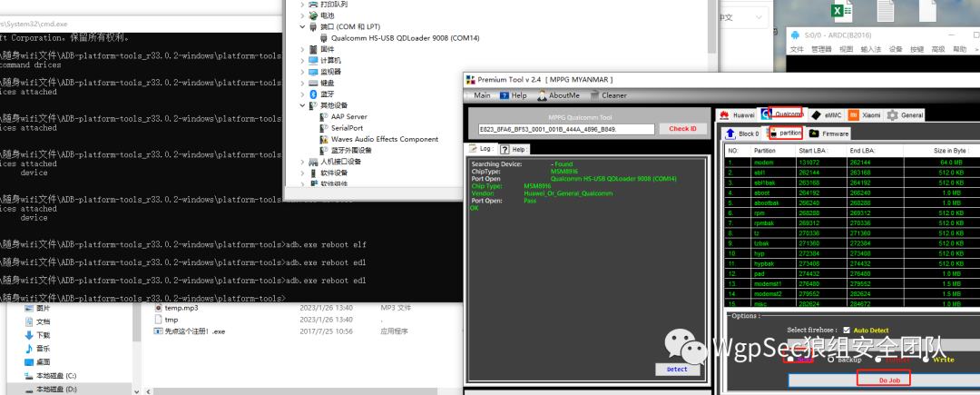Image resolution: width=980 pixels, height=395 pixels.
Task: Open 桌面 in Explorer sidebar
Action: click(44, 362)
